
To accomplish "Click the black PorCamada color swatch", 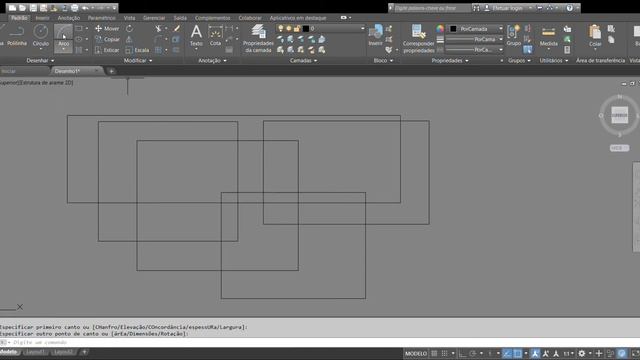I will pyautogui.click(x=453, y=29).
